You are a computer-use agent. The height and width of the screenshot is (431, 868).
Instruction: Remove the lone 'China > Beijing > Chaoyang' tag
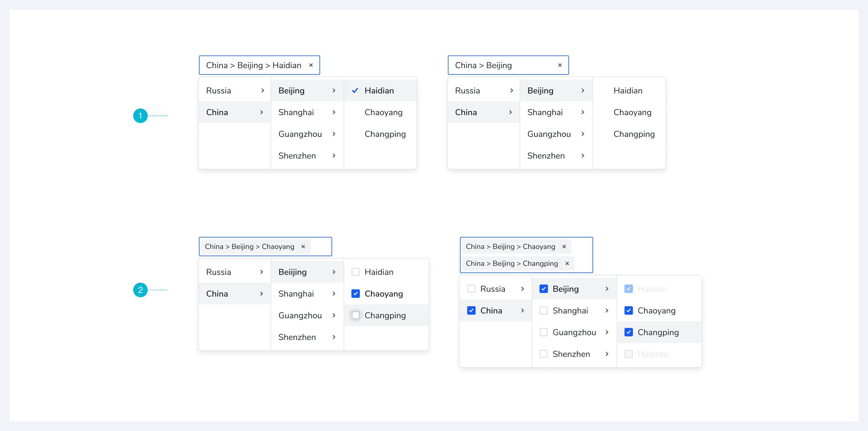click(x=303, y=246)
